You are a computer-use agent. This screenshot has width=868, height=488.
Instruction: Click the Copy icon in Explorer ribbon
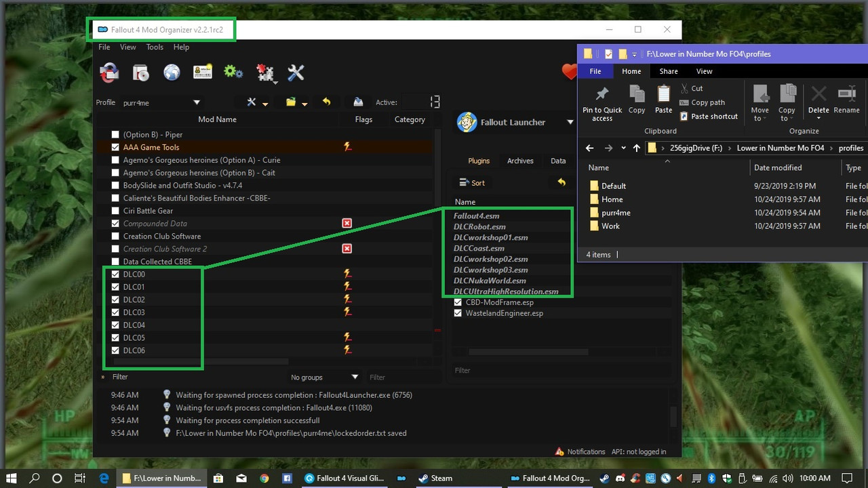point(637,100)
